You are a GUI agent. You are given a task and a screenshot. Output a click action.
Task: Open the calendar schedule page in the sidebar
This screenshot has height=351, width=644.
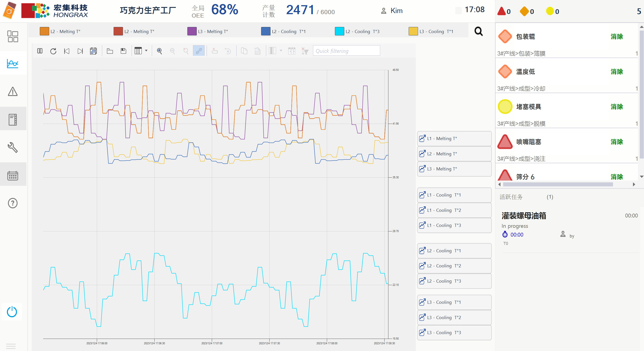(13, 175)
